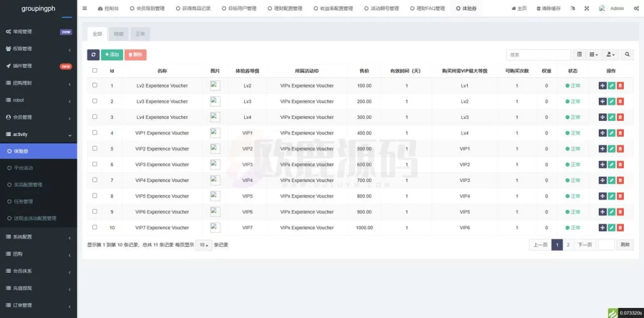Delete the VIP7 Experience Voucher row

click(620, 227)
